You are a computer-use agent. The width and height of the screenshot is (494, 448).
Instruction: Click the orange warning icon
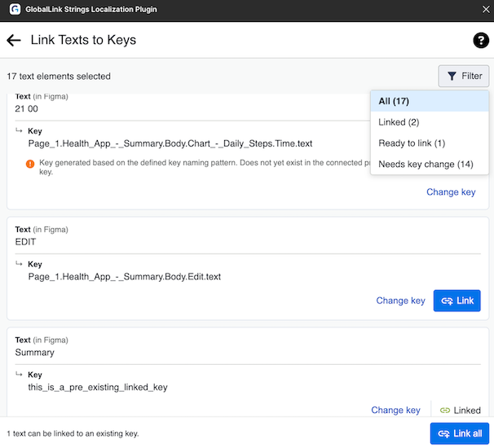pos(30,164)
